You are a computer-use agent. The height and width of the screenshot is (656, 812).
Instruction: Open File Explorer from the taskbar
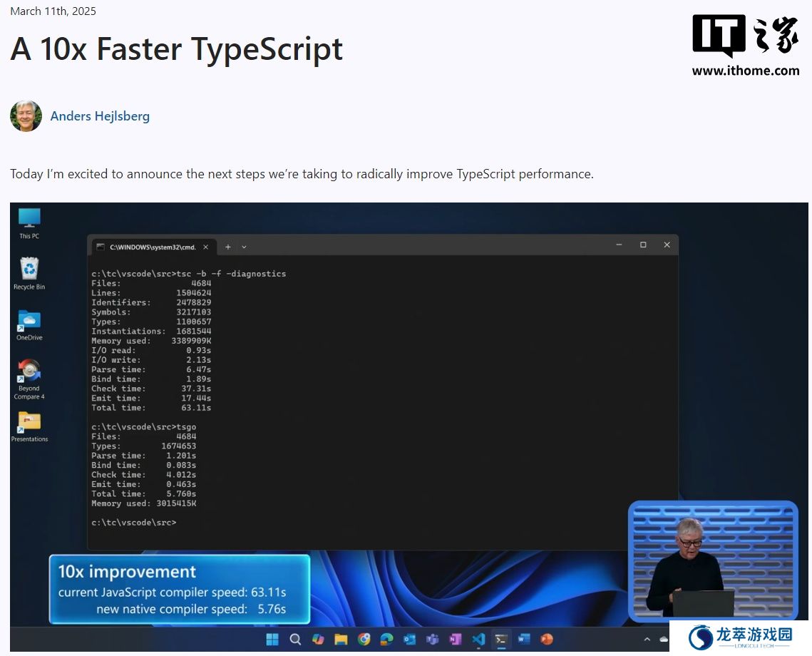341,639
